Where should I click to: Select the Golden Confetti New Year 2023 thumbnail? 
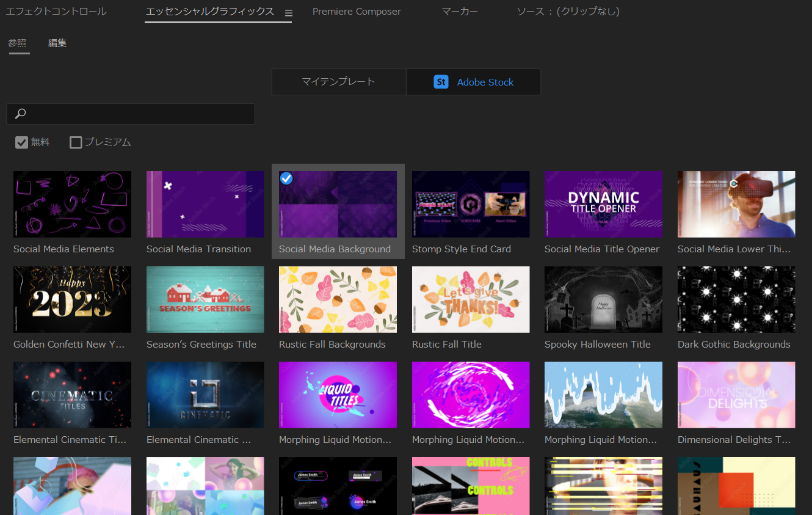click(x=72, y=299)
